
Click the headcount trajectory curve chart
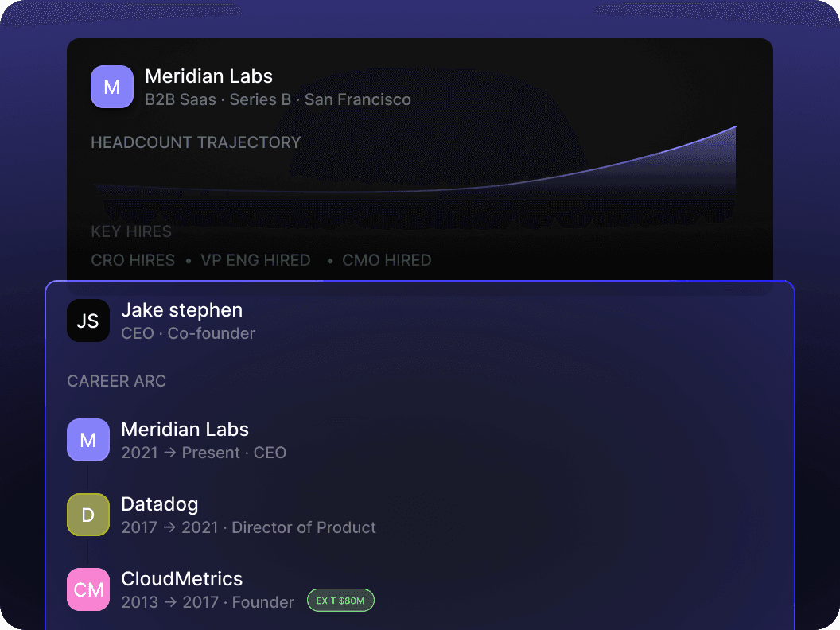pyautogui.click(x=415, y=163)
